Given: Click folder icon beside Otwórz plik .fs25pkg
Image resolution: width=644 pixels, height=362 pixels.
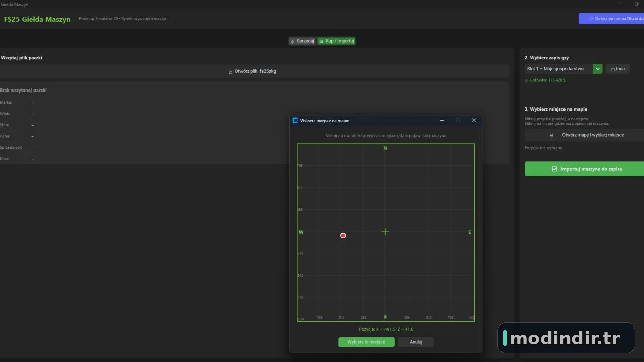Looking at the screenshot, I should pyautogui.click(x=231, y=72).
